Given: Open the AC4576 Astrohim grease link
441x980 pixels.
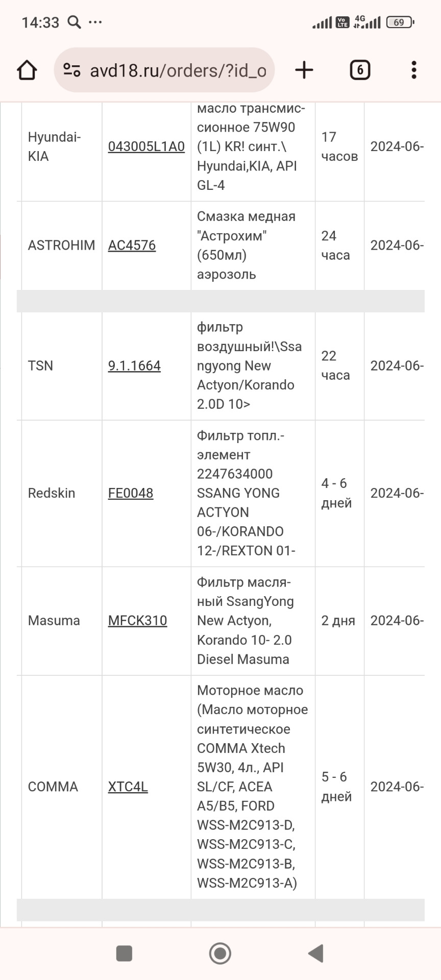Looking at the screenshot, I should [132, 245].
